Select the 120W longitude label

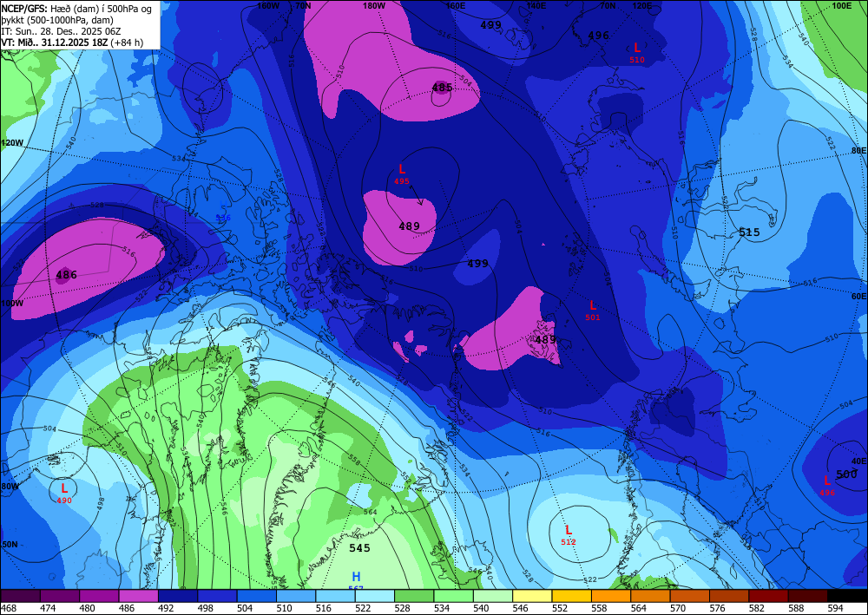[12, 142]
